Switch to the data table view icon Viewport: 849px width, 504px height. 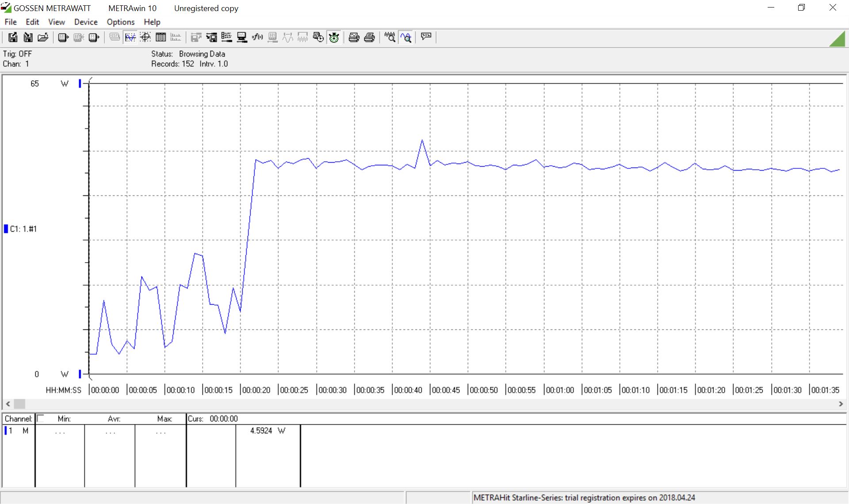[161, 38]
